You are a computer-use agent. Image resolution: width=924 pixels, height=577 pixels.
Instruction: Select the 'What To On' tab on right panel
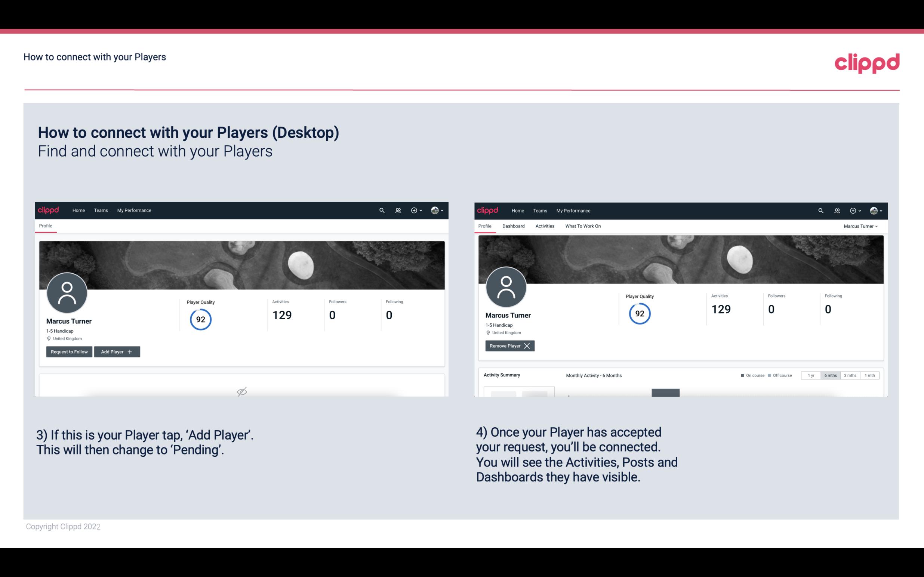point(583,226)
